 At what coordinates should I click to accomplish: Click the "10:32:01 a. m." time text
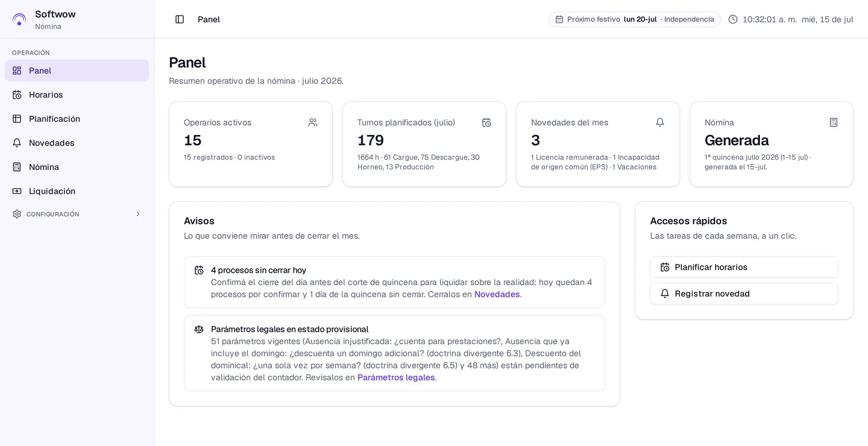tap(770, 19)
